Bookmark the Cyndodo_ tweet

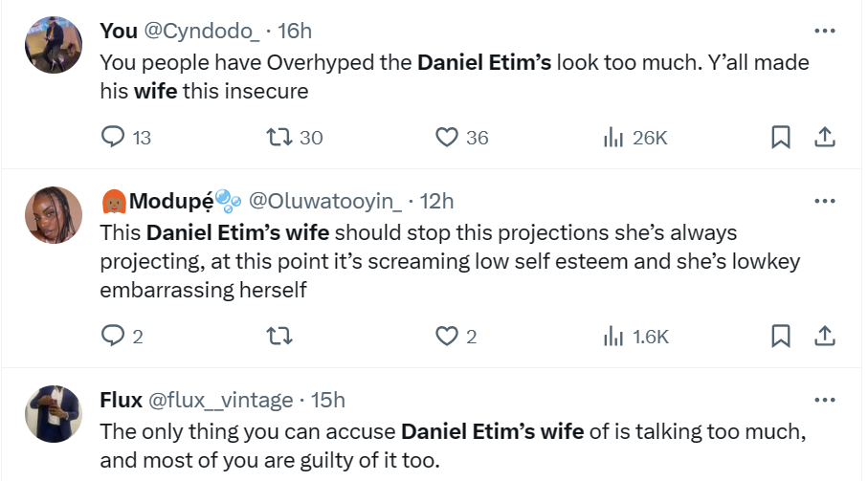pyautogui.click(x=780, y=138)
